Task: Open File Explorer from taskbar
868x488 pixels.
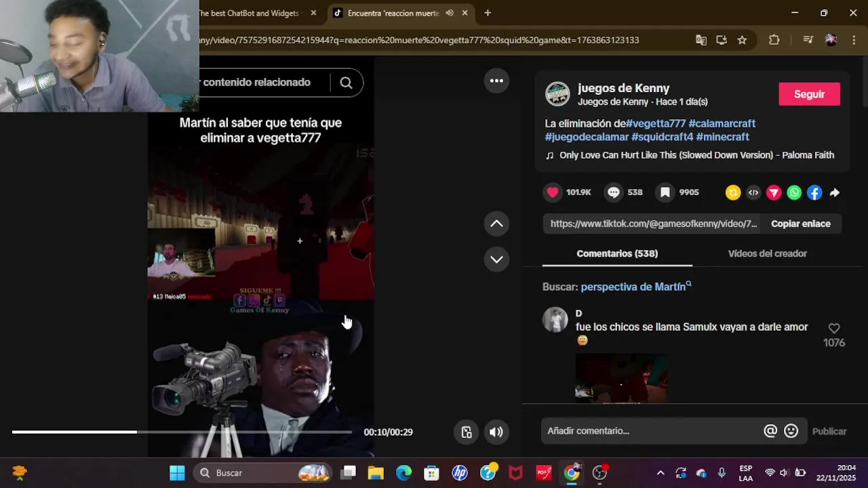Action: (376, 472)
